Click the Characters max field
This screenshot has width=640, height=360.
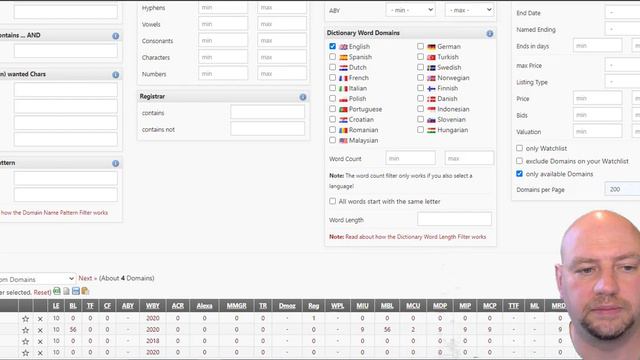click(282, 57)
